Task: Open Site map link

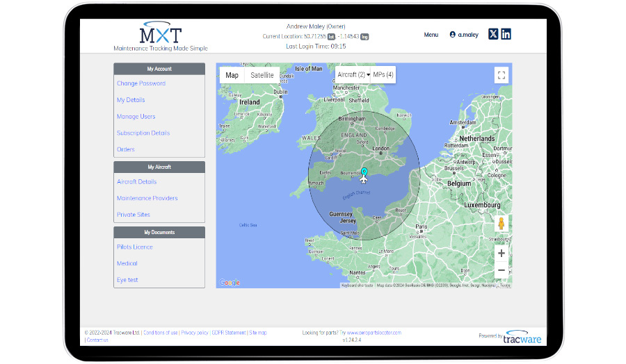Action: [x=258, y=333]
